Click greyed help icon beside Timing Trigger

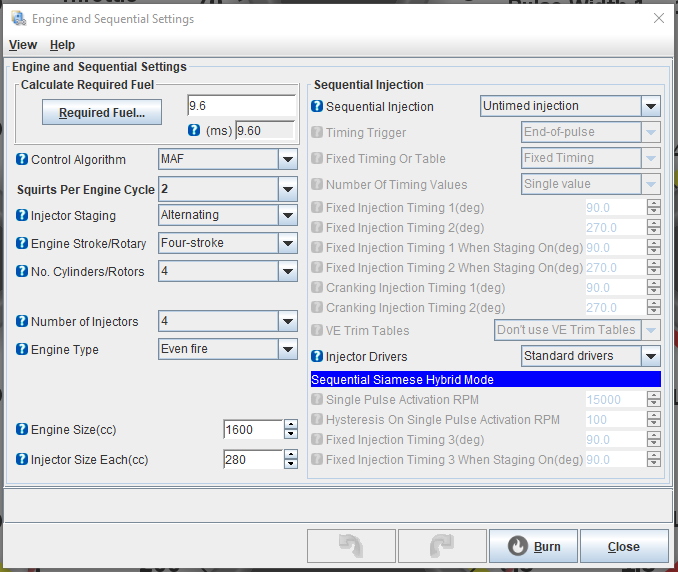(317, 132)
